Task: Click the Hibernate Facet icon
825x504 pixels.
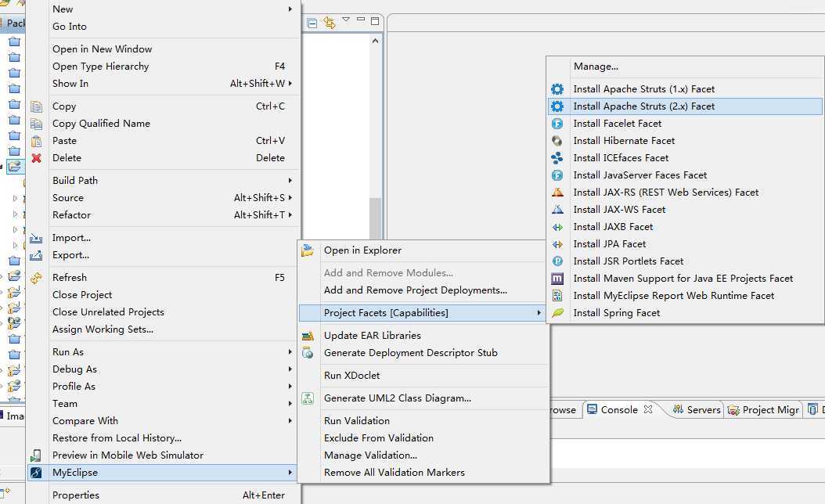Action: [557, 141]
